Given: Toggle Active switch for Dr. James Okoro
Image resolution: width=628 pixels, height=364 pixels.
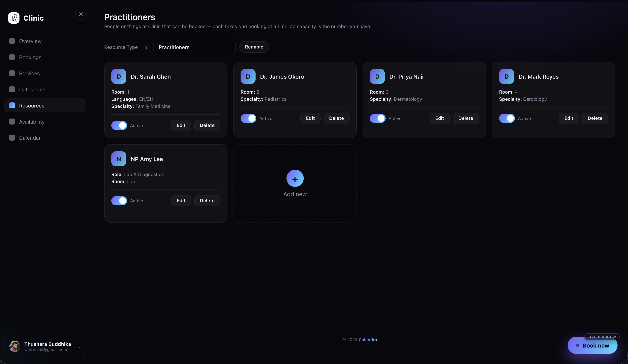Looking at the screenshot, I should [248, 118].
